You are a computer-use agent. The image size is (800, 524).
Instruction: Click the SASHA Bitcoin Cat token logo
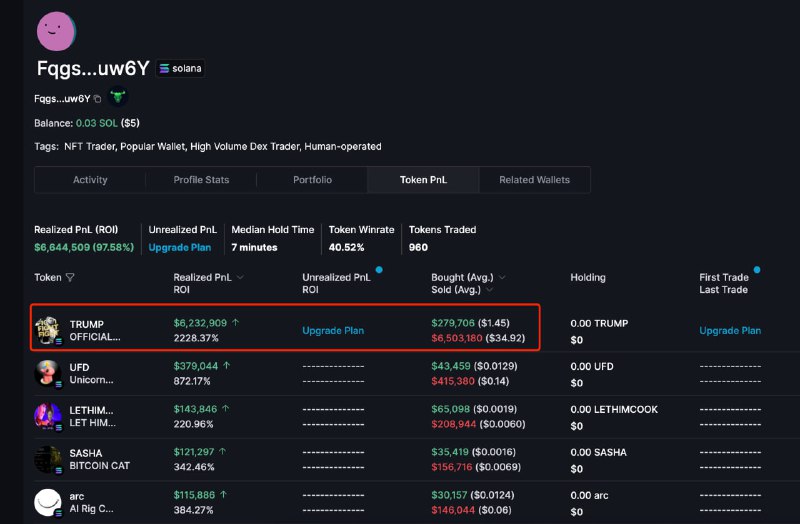coord(48,459)
